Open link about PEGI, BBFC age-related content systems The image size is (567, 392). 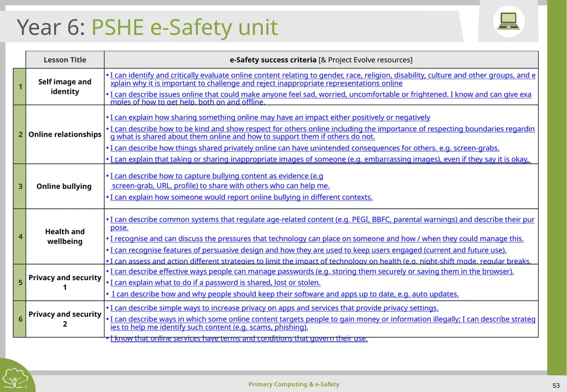click(322, 224)
